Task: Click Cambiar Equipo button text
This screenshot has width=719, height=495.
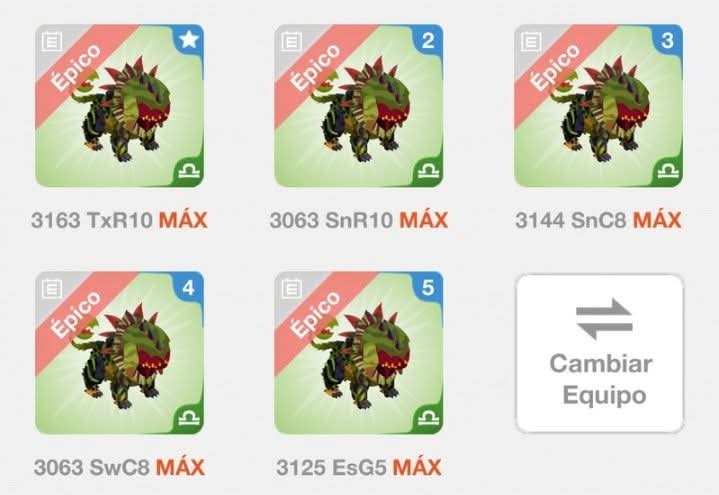Action: [602, 379]
